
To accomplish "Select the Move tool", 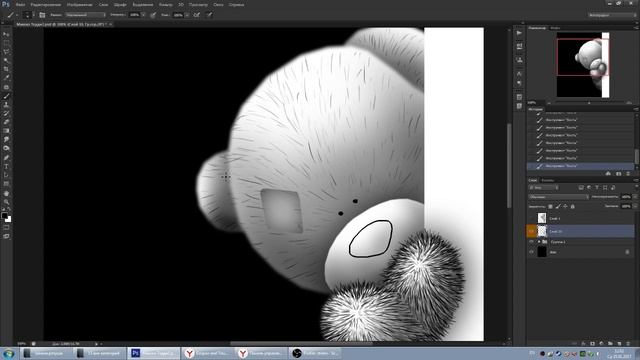I will click(6, 34).
